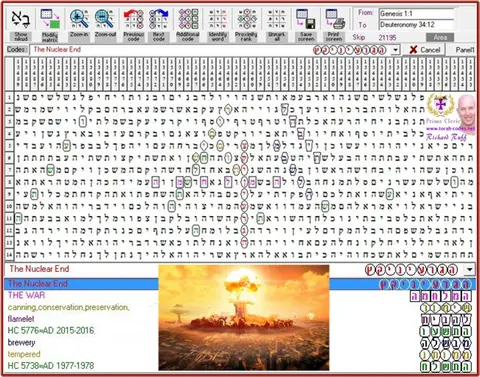Click the Unmark all icon
The height and width of the screenshot is (377, 480).
(276, 19)
